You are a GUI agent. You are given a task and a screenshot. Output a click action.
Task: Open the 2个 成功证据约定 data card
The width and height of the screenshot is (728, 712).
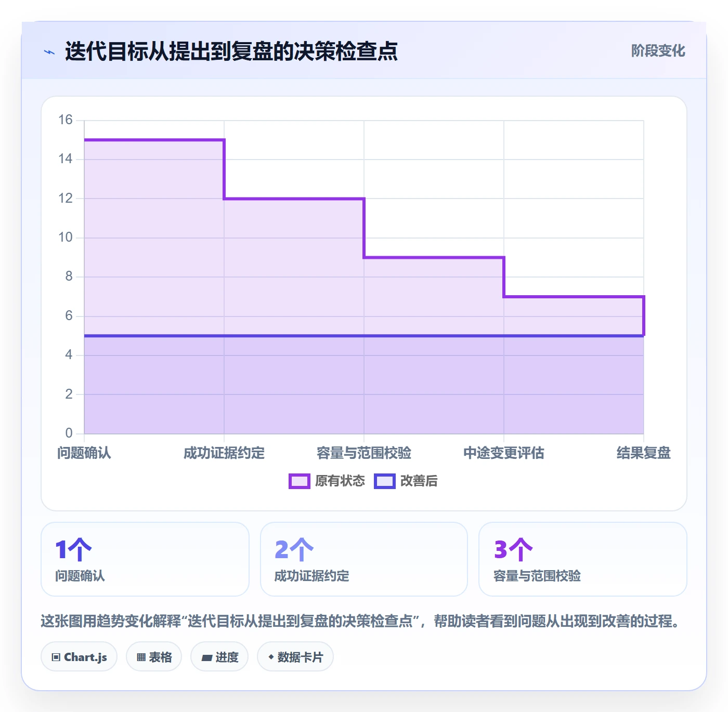click(364, 559)
